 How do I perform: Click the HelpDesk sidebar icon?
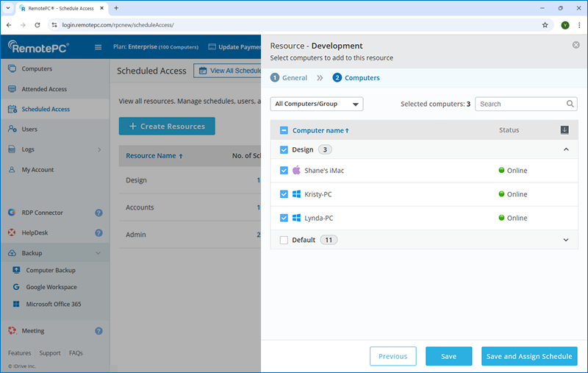[12, 233]
